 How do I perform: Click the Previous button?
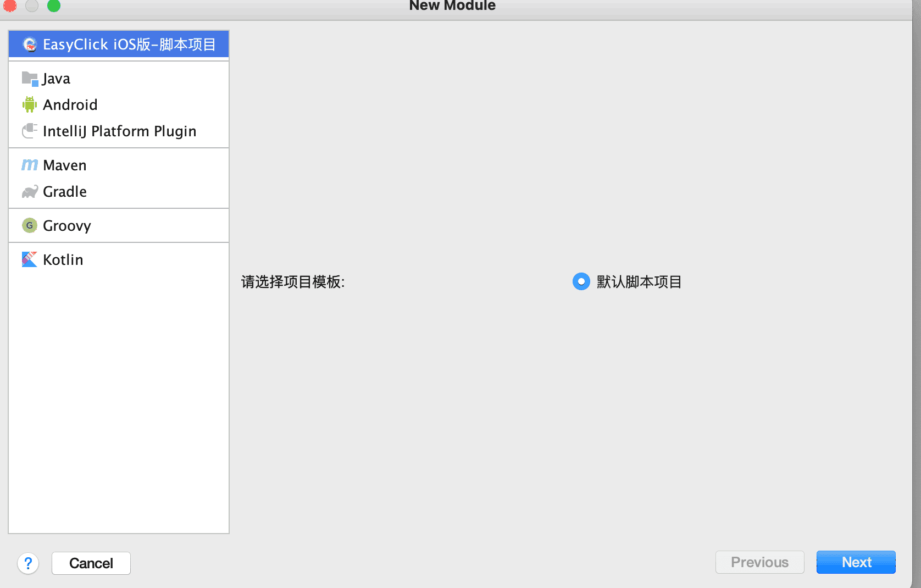(x=760, y=562)
